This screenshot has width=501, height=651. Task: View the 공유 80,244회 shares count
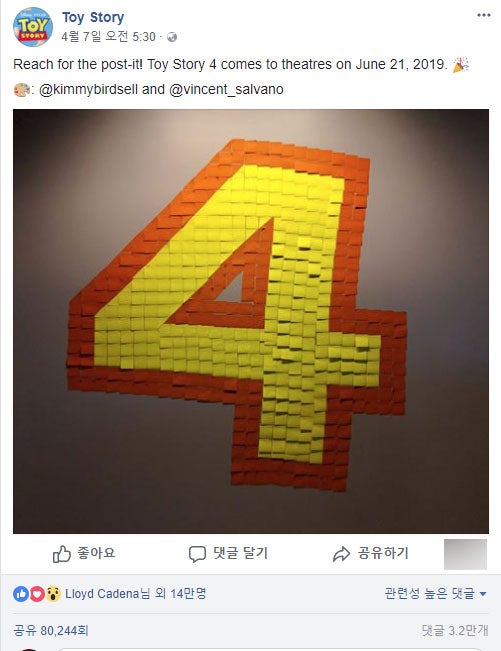(x=51, y=631)
